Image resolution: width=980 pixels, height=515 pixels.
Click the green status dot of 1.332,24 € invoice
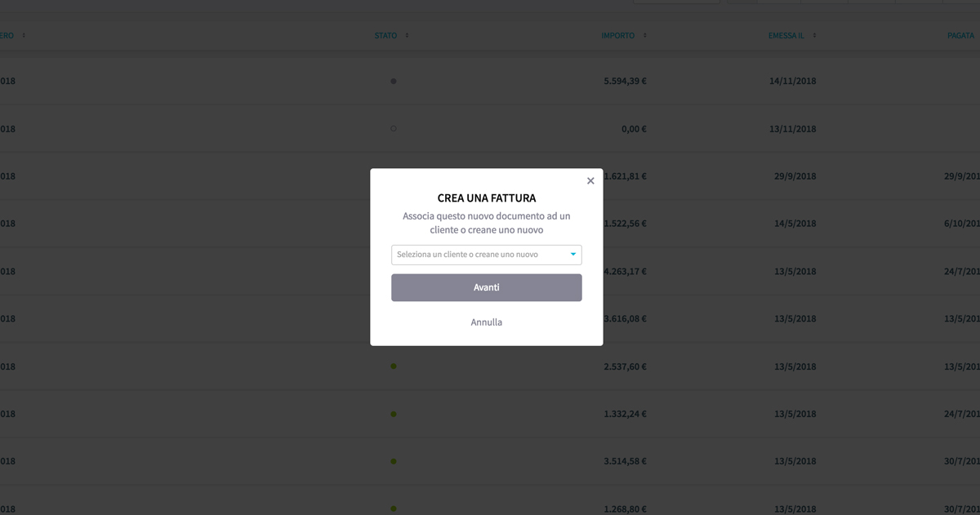pos(394,414)
